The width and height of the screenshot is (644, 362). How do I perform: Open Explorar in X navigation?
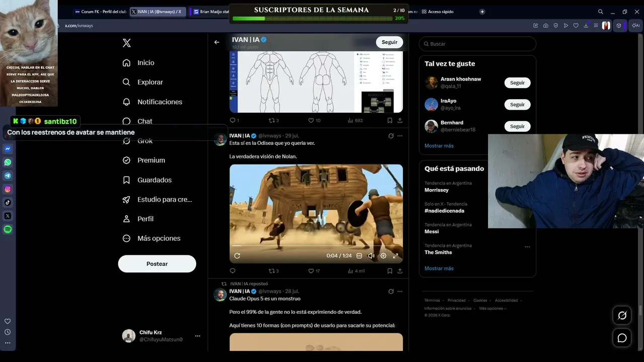(x=143, y=82)
